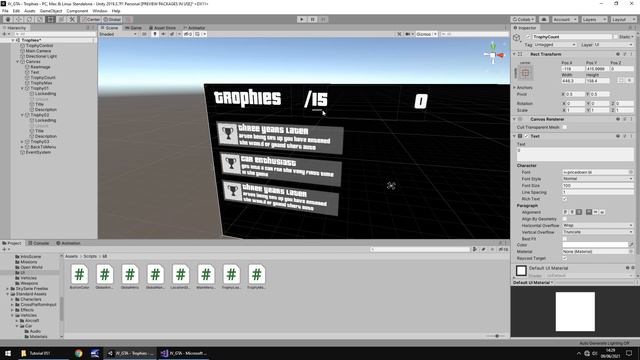The height and width of the screenshot is (360, 640).
Task: Click the eyedropper next to Color
Action: point(631,245)
